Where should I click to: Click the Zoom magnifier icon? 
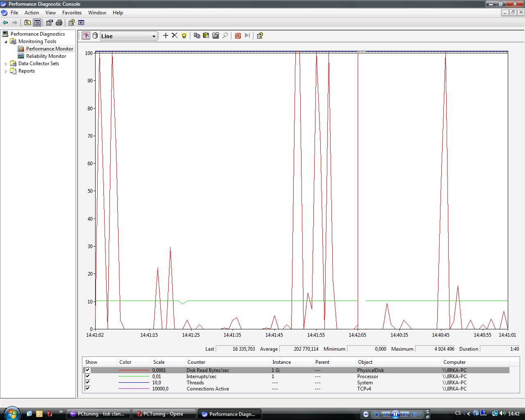225,36
